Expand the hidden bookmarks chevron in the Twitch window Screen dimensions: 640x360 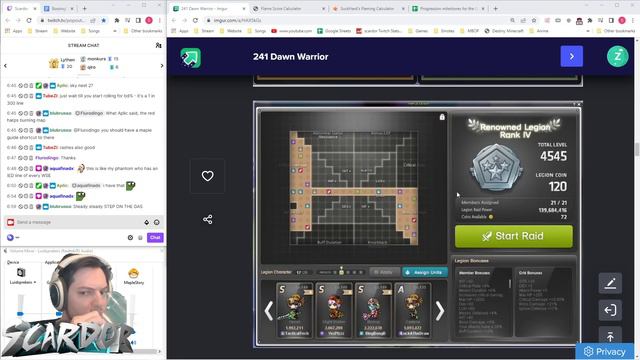pos(115,31)
